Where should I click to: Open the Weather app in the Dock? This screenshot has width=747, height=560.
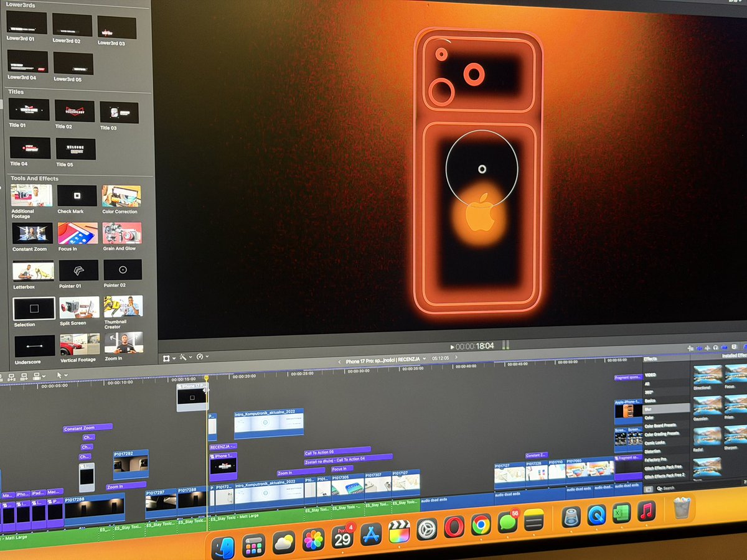[x=283, y=543]
